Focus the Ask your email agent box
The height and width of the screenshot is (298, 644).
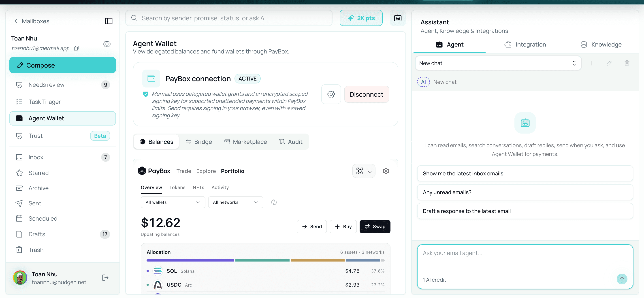(525, 266)
